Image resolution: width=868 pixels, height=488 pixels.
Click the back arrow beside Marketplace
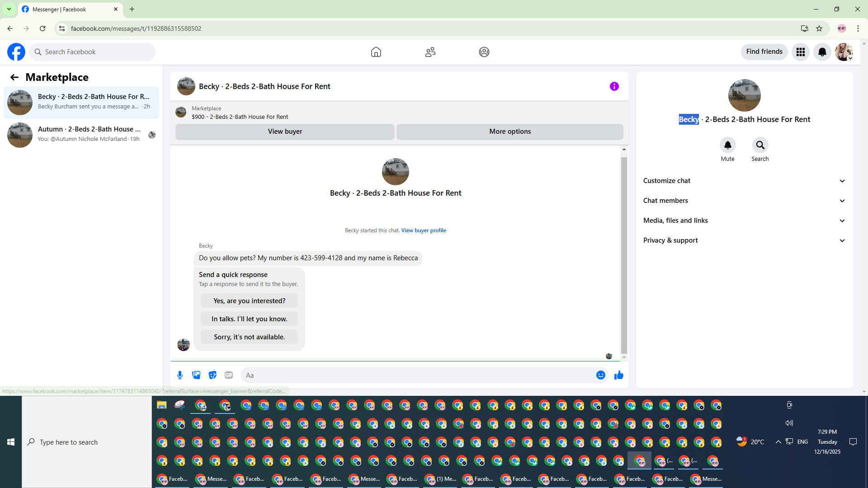pyautogui.click(x=14, y=77)
